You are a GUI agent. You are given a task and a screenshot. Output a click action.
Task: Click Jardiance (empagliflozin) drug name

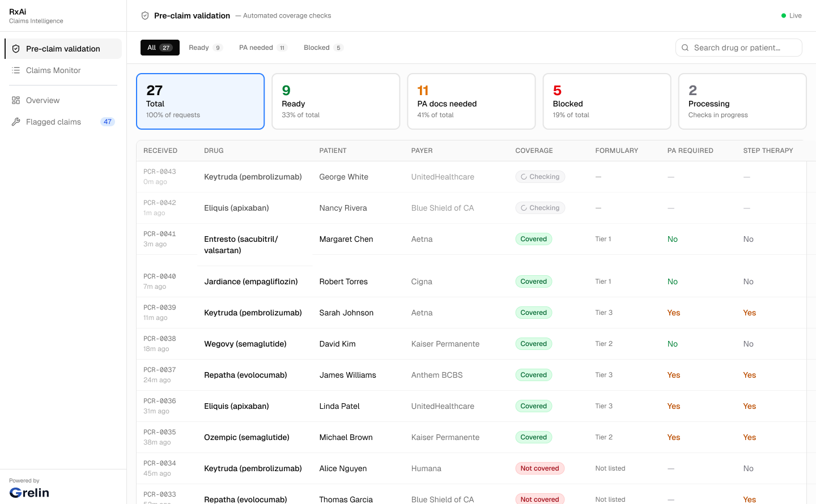251,281
